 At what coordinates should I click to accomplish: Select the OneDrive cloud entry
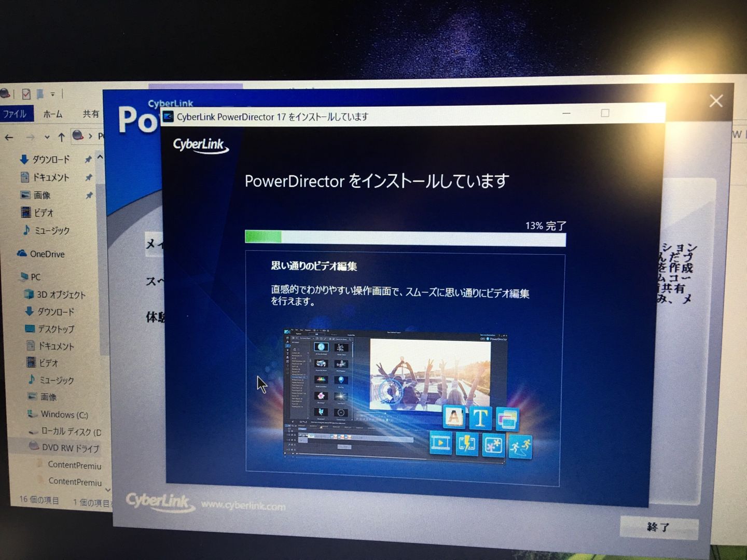tap(41, 254)
